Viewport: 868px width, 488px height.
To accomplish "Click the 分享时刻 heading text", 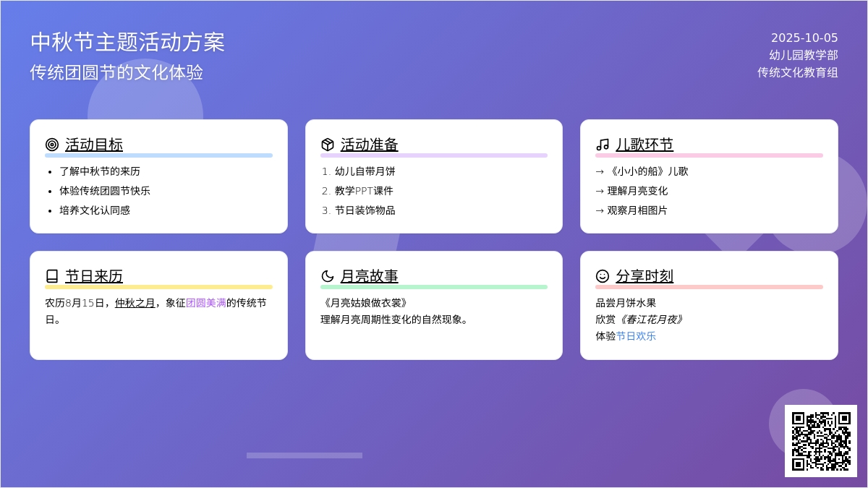I will 644,276.
